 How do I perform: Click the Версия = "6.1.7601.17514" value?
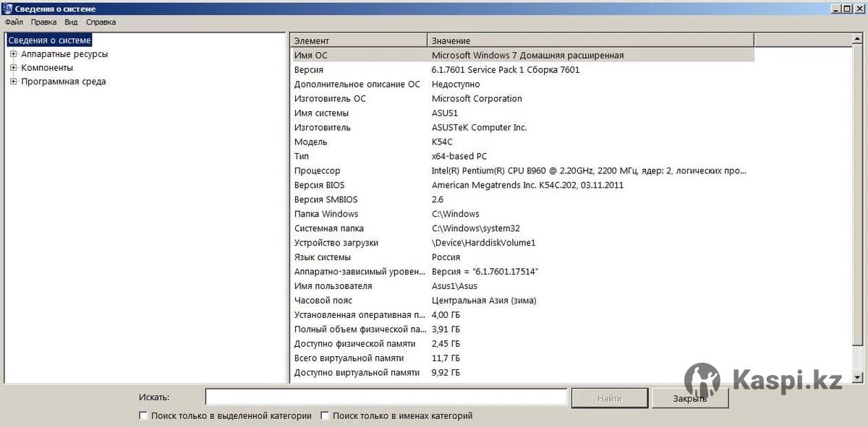click(x=485, y=272)
